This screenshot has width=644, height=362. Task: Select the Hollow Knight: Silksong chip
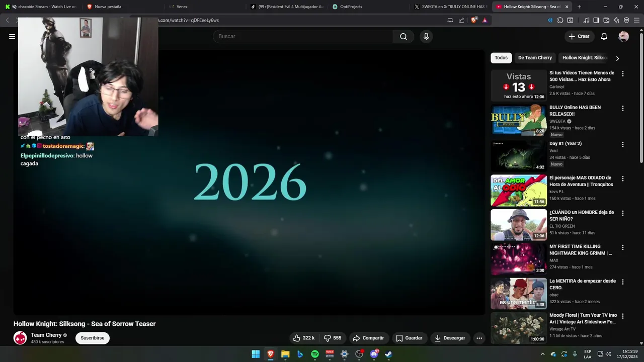coord(585,58)
